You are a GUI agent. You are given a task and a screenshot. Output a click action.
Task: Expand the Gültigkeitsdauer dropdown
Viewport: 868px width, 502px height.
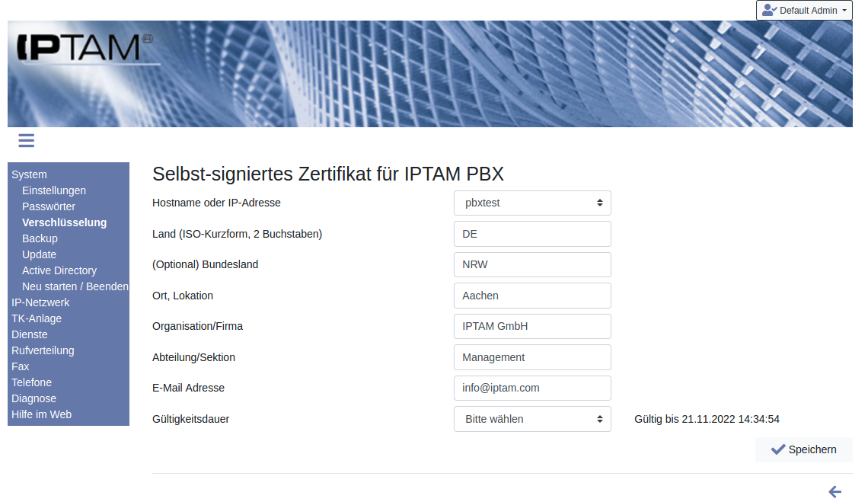click(532, 419)
